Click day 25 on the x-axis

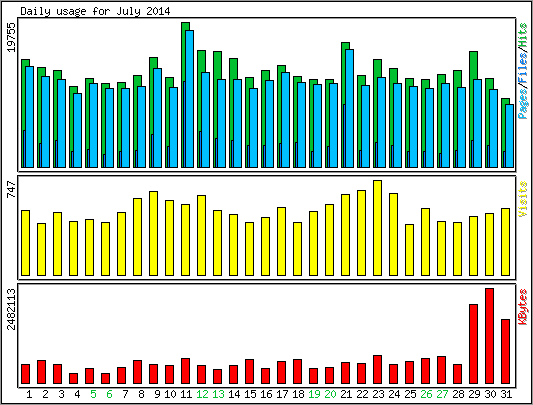point(410,394)
